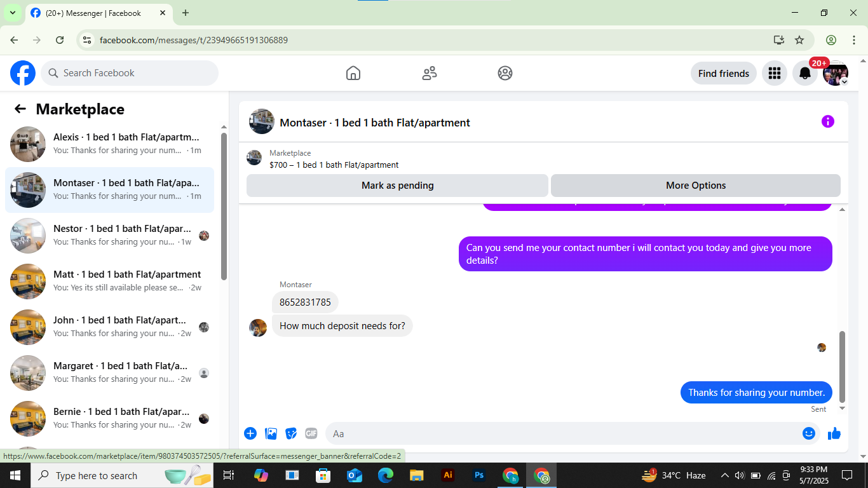Open the notifications bell

point(805,73)
